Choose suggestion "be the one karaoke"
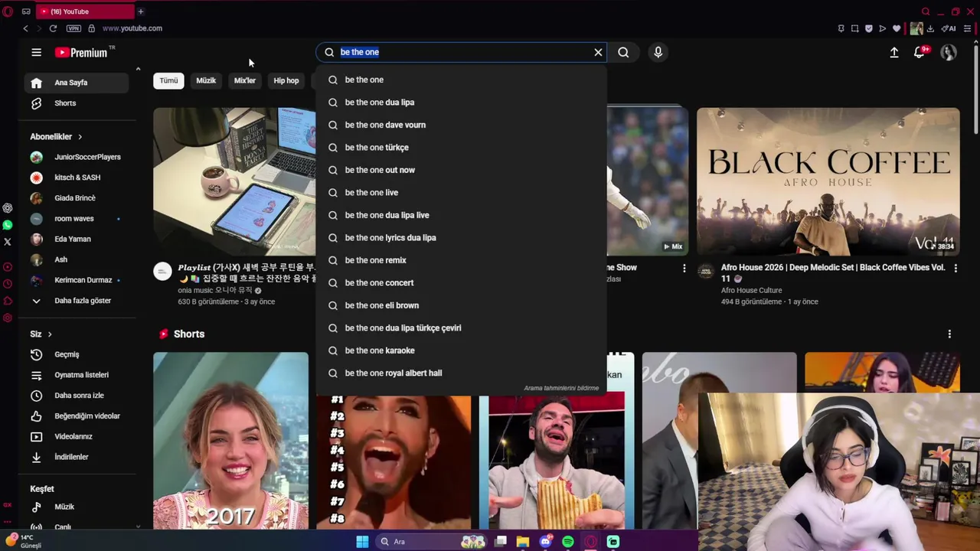 tap(461, 350)
